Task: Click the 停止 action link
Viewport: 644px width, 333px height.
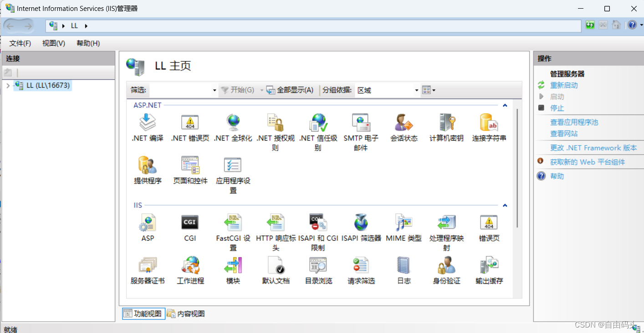Action: pos(557,108)
